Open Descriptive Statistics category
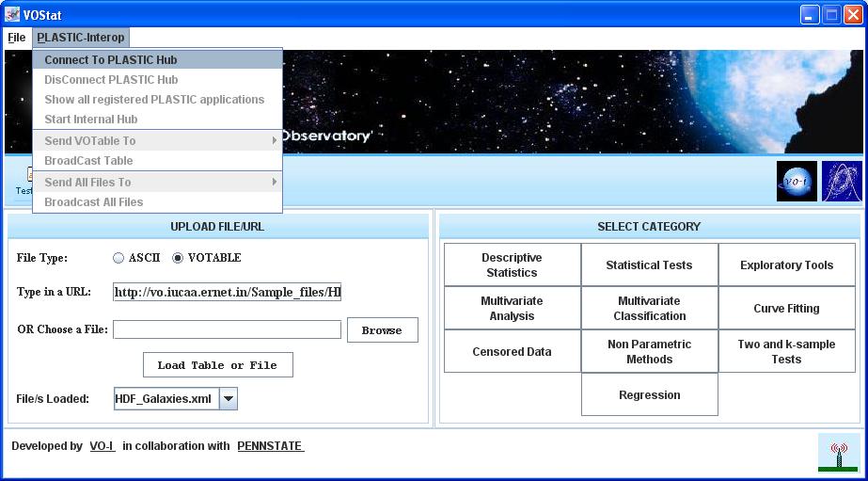The width and height of the screenshot is (868, 481). coord(512,265)
